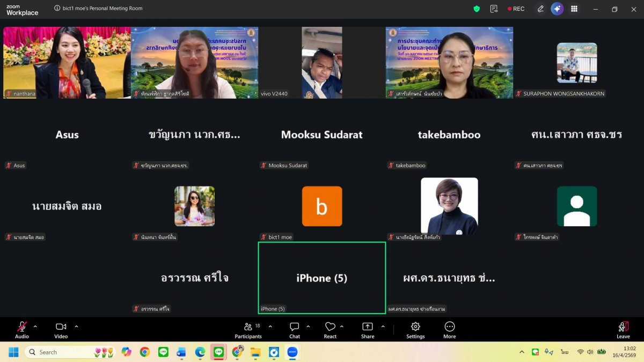
Task: Leave the meeting
Action: [623, 329]
